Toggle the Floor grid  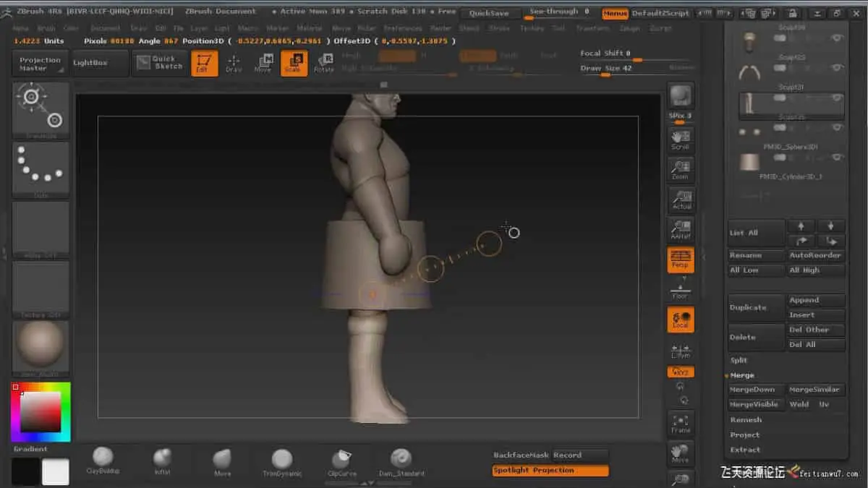[680, 290]
